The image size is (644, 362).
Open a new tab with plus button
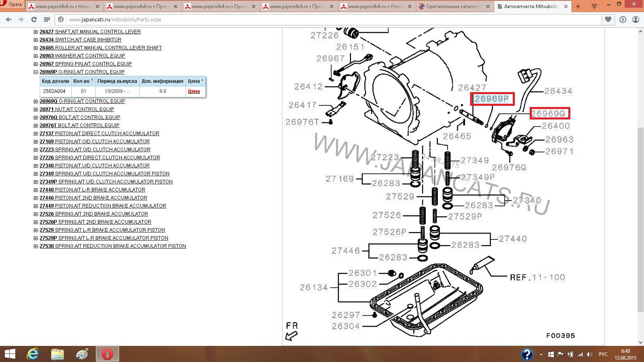coord(578,6)
